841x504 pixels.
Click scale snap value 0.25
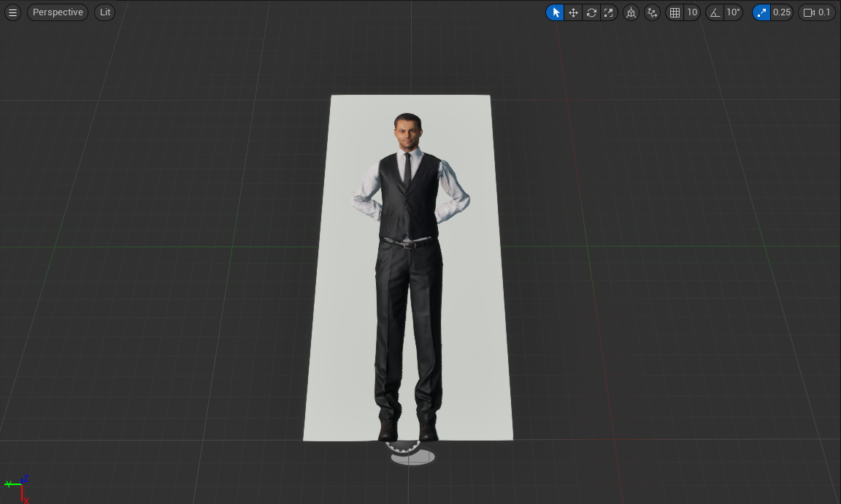781,12
